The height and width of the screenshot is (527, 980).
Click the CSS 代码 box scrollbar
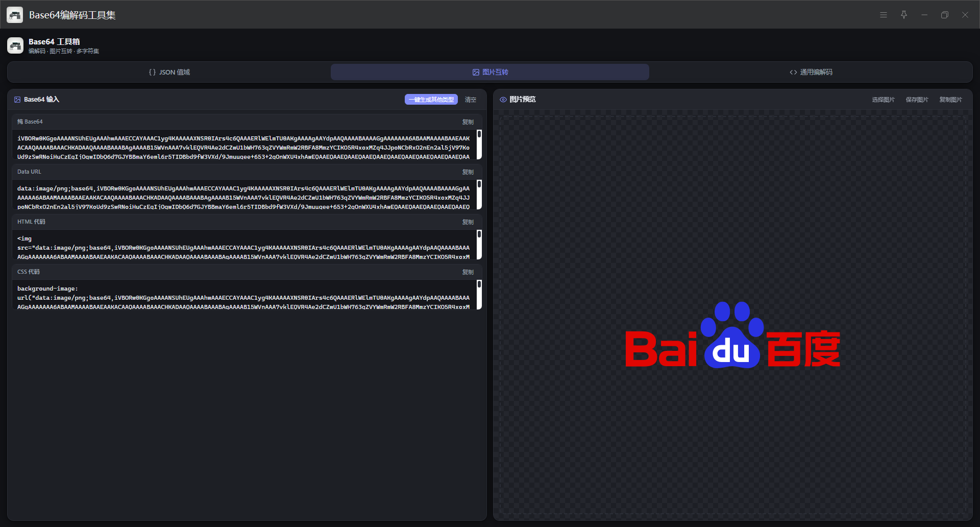click(479, 295)
